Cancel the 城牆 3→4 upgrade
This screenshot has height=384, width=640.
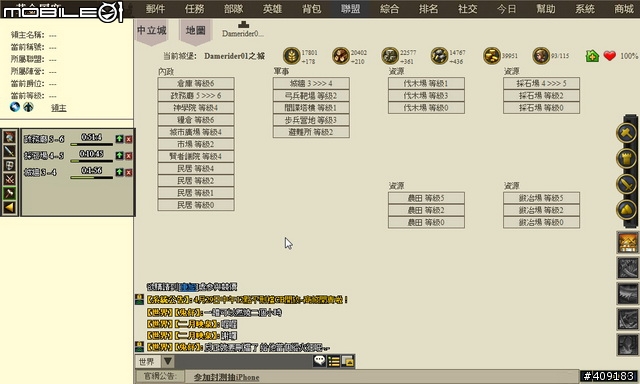point(129,173)
